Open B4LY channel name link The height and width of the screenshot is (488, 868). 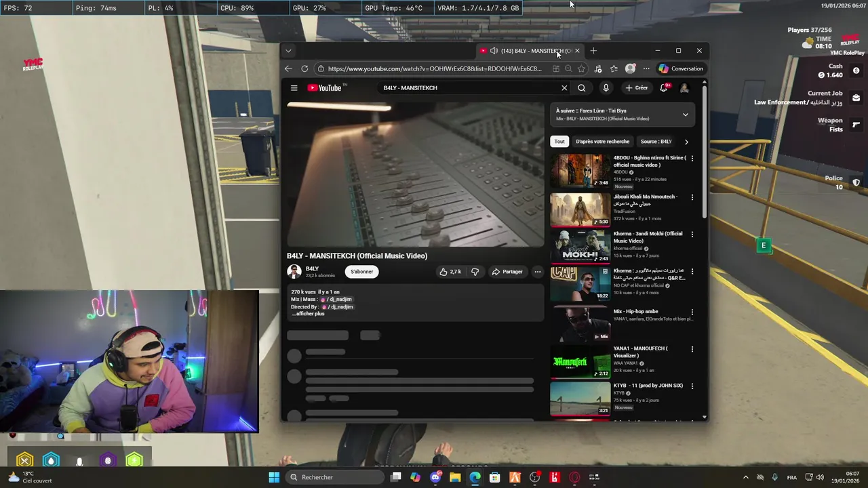coord(312,269)
